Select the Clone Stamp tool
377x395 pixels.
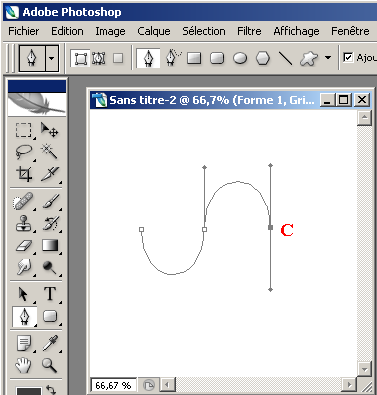pos(23,223)
